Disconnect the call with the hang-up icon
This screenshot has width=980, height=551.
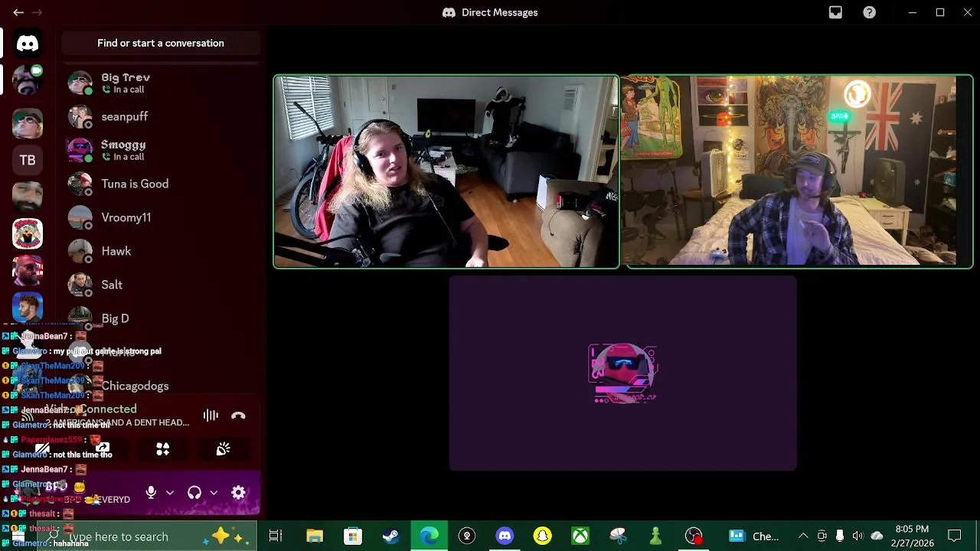[x=238, y=416]
